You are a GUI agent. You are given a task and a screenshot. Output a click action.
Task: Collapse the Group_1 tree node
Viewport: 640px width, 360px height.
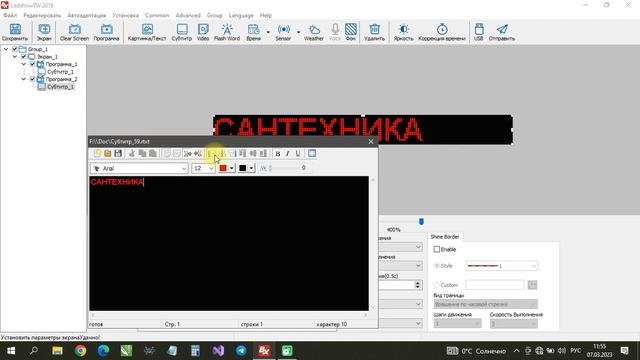(x=6, y=49)
